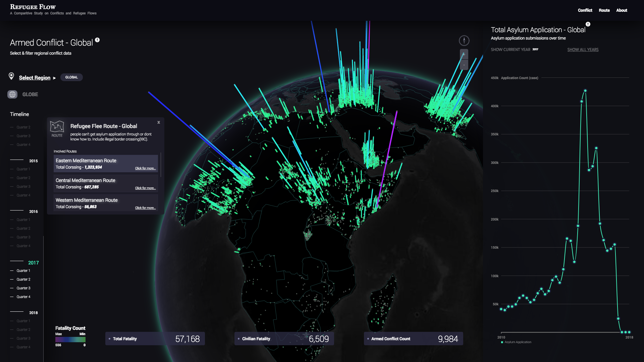Zoom in on the globe with plus button

464,54
